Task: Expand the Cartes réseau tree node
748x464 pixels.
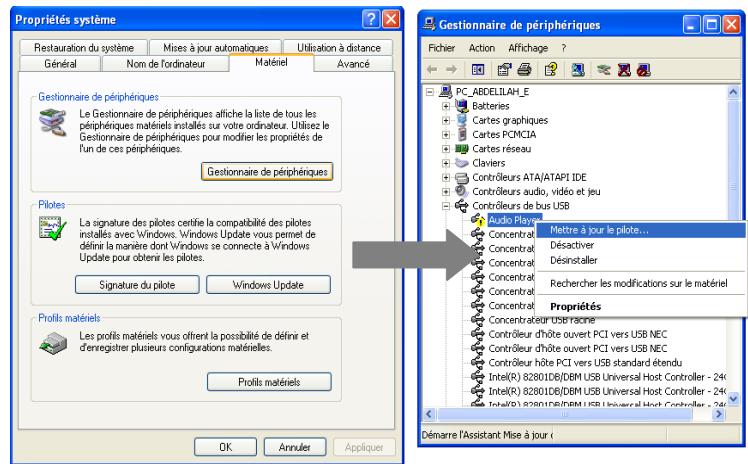Action: [445, 149]
